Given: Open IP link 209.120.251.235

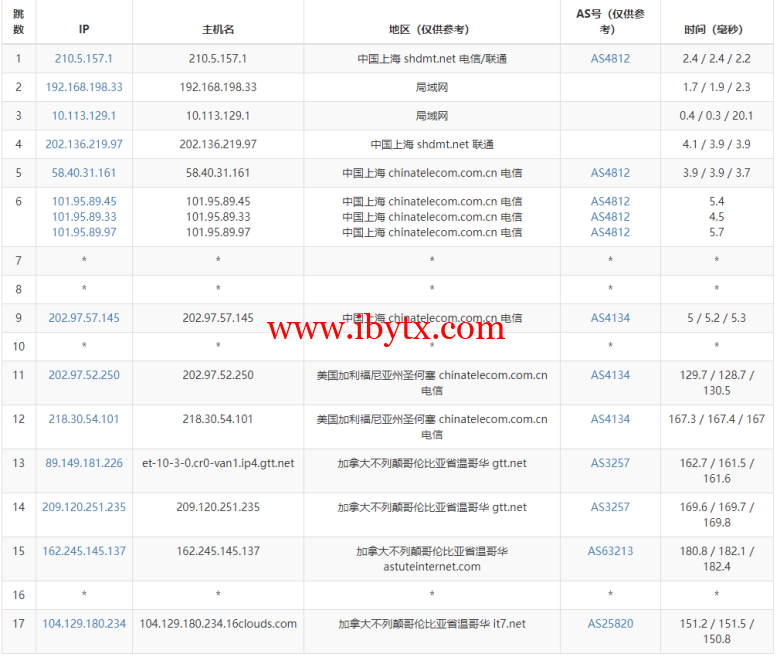Looking at the screenshot, I should point(84,507).
